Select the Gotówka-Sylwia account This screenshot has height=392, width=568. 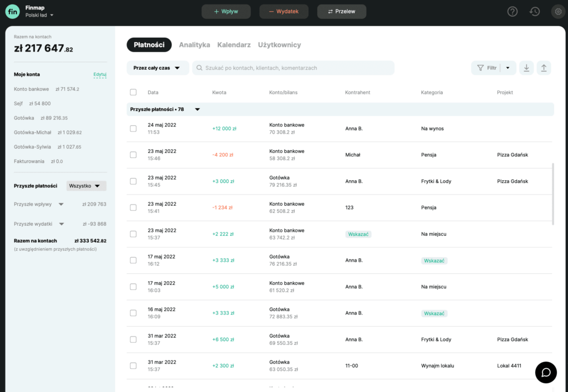48,147
